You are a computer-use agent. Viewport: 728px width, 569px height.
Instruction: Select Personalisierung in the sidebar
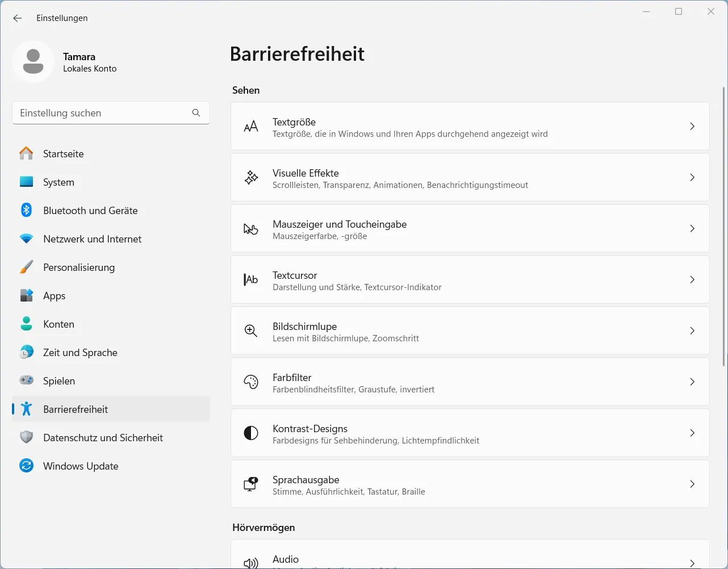coord(111,267)
